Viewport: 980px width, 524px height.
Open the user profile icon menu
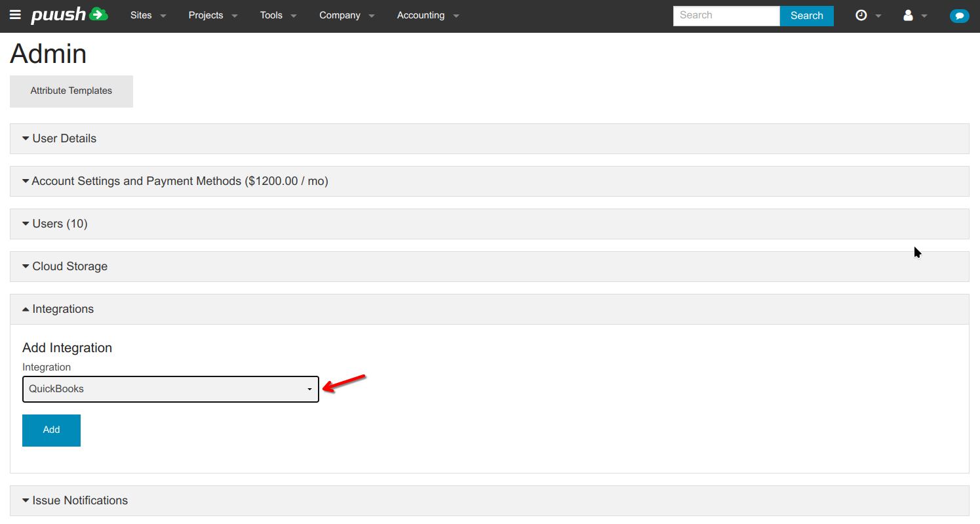click(x=914, y=16)
